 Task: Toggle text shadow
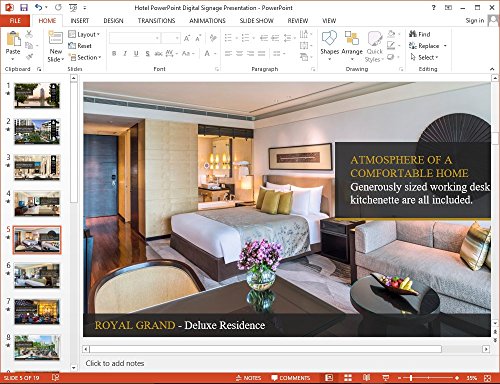(147, 54)
